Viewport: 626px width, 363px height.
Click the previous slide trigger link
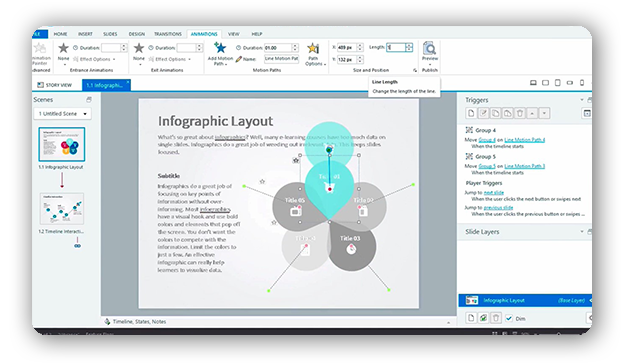click(x=498, y=208)
